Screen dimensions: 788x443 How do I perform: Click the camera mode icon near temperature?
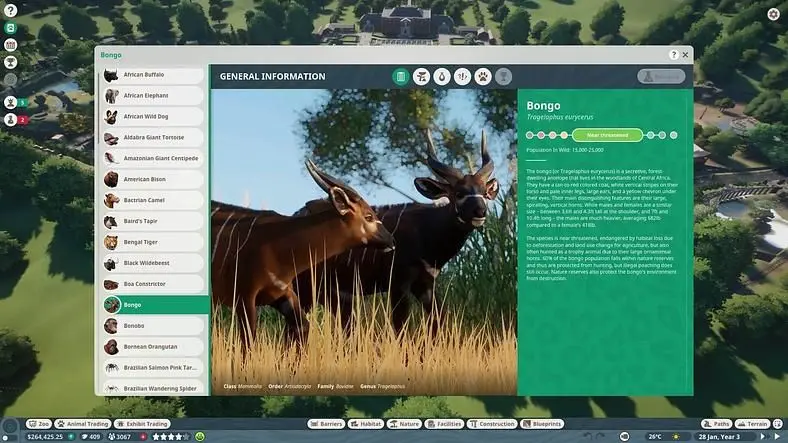(x=624, y=436)
